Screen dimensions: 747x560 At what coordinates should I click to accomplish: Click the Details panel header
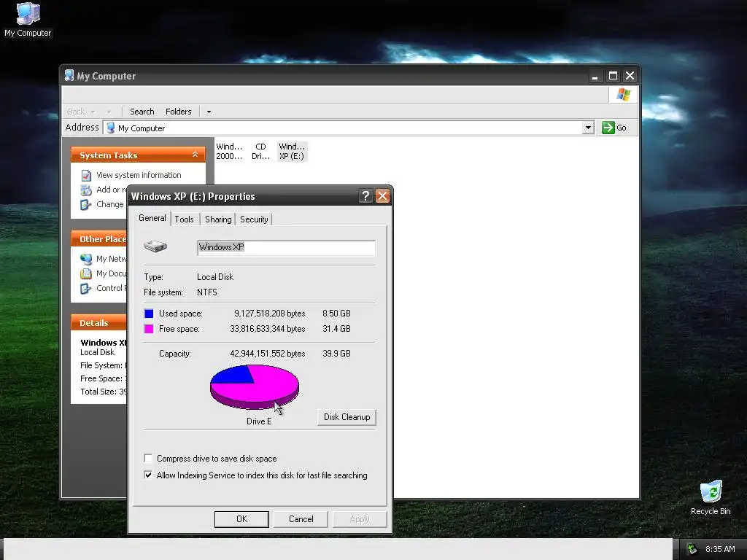tap(99, 323)
